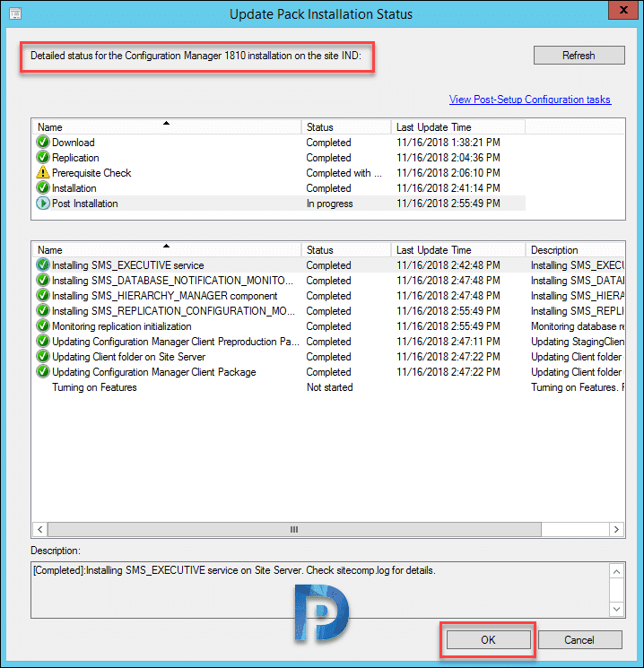Click timestamp 11/16/2018 2:41:14 PM
The height and width of the screenshot is (668, 644).
[448, 188]
